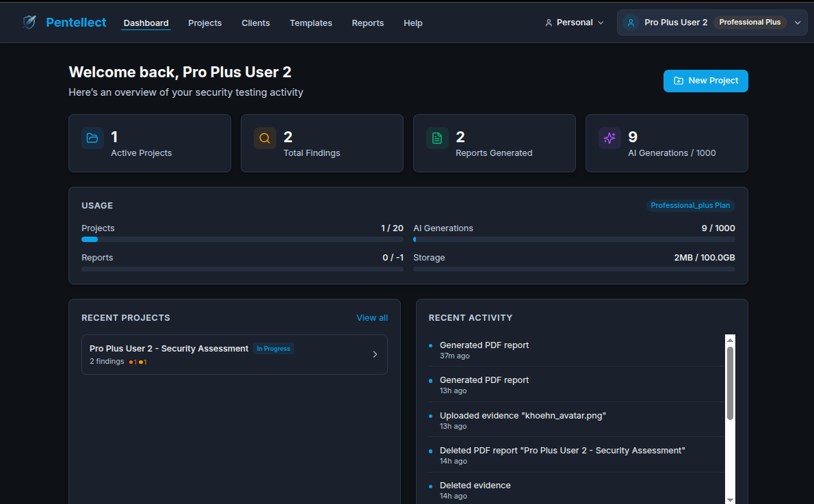Click the Pentellect brand name link
Image resolution: width=814 pixels, height=504 pixels.
(x=76, y=23)
